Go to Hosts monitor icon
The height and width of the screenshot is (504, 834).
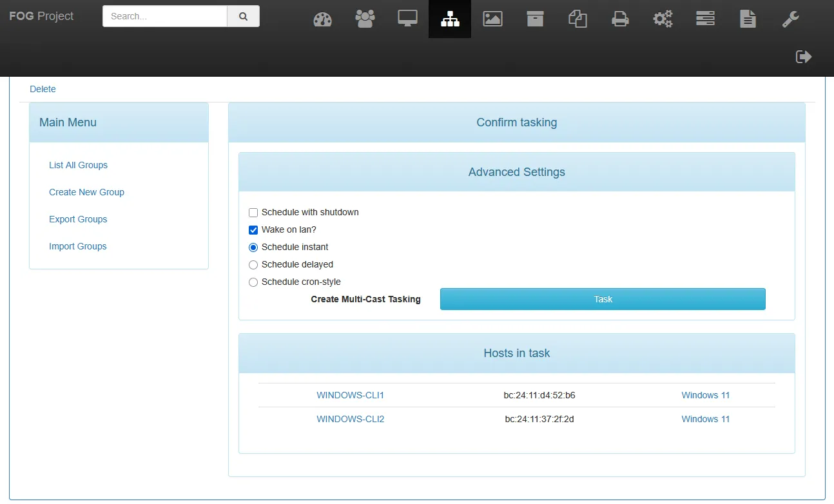[x=407, y=19]
